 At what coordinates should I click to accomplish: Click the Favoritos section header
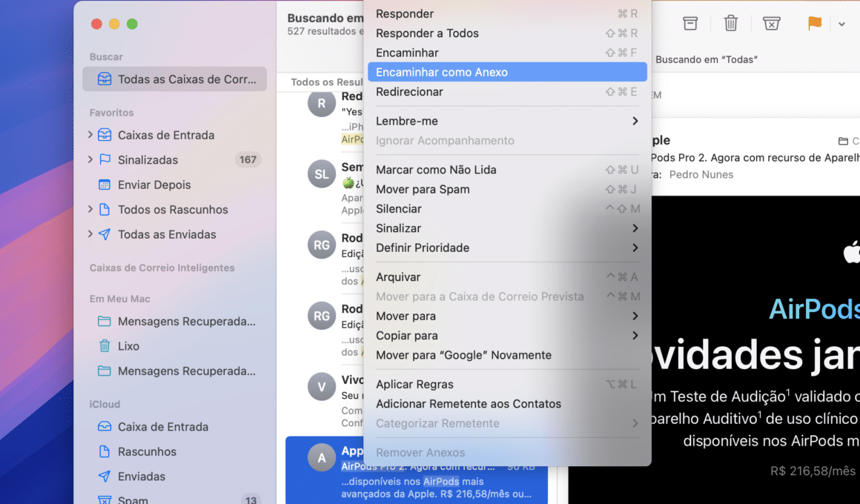(x=111, y=113)
